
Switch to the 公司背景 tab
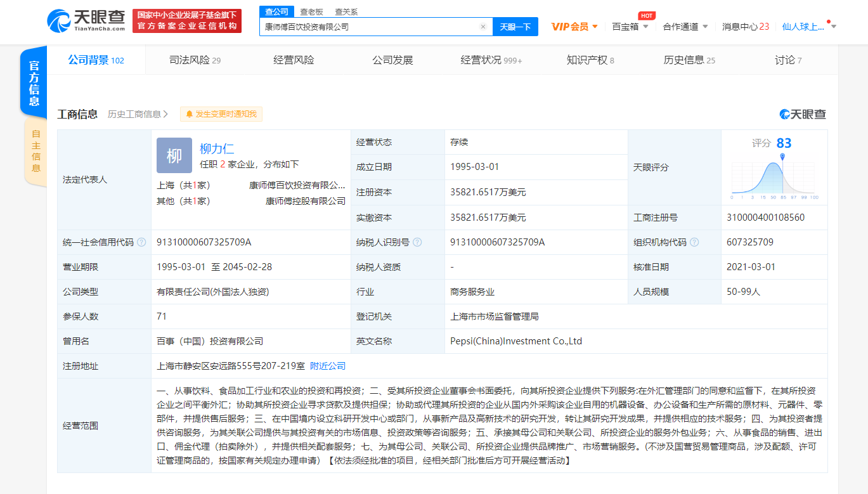96,60
